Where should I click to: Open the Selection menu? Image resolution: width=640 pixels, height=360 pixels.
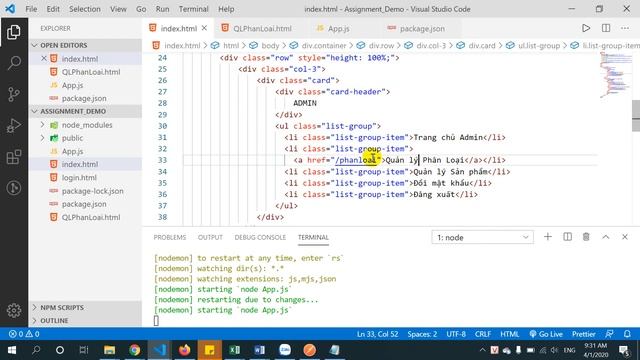[x=84, y=9]
